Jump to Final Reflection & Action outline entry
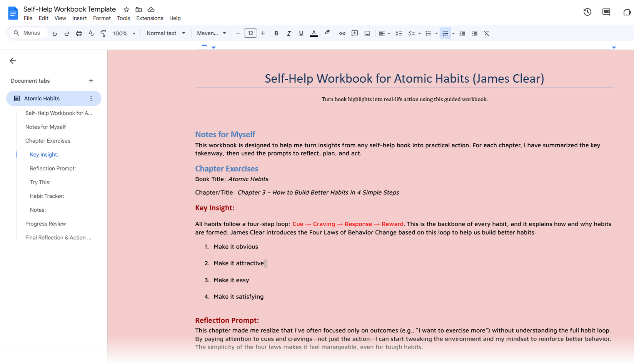Viewport: 634px width, 364px height. point(58,238)
